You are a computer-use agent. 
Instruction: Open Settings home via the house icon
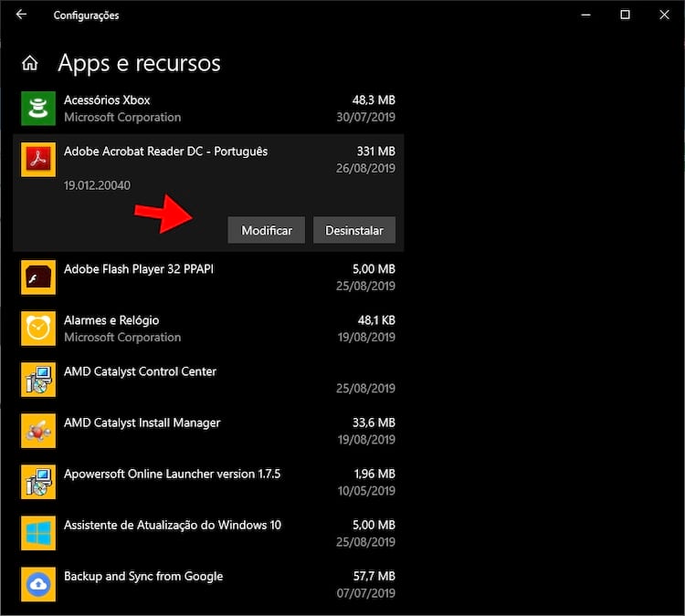pyautogui.click(x=30, y=63)
